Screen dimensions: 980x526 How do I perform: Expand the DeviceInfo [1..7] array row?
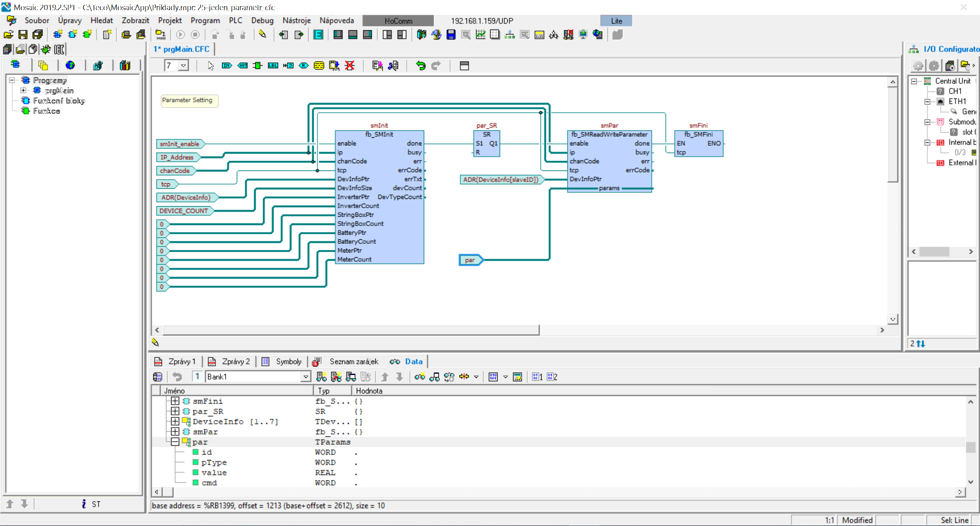tap(175, 422)
